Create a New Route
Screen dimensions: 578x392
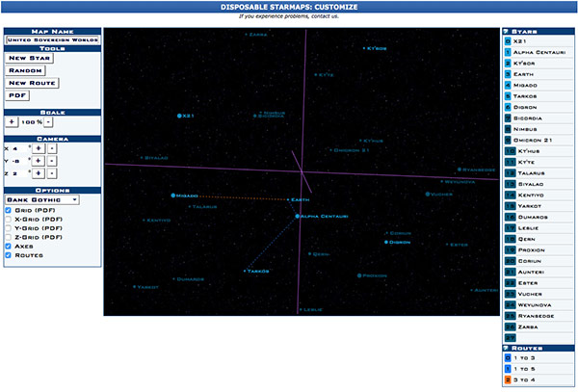[32, 83]
